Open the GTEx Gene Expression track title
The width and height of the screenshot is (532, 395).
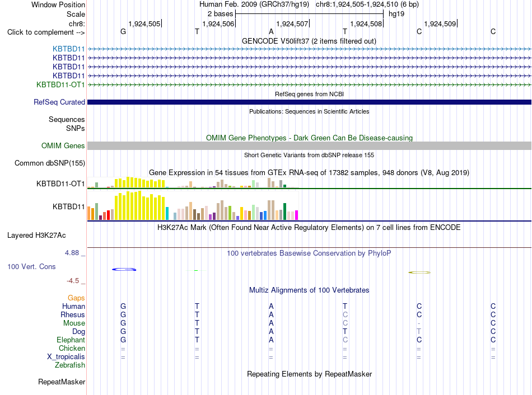(309, 172)
